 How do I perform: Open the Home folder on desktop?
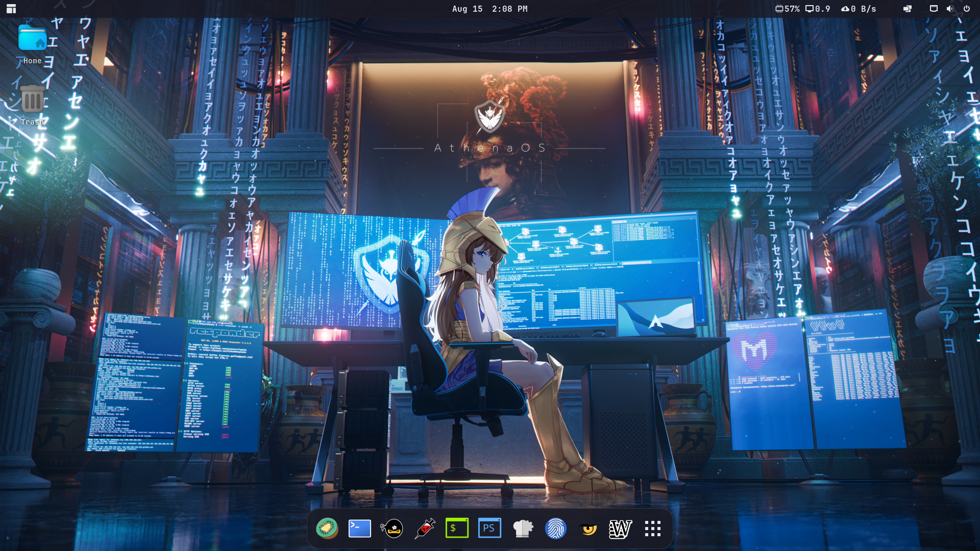point(32,44)
